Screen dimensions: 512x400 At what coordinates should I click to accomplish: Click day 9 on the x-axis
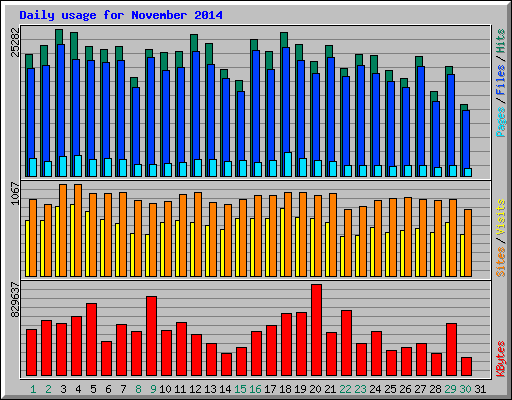(153, 389)
